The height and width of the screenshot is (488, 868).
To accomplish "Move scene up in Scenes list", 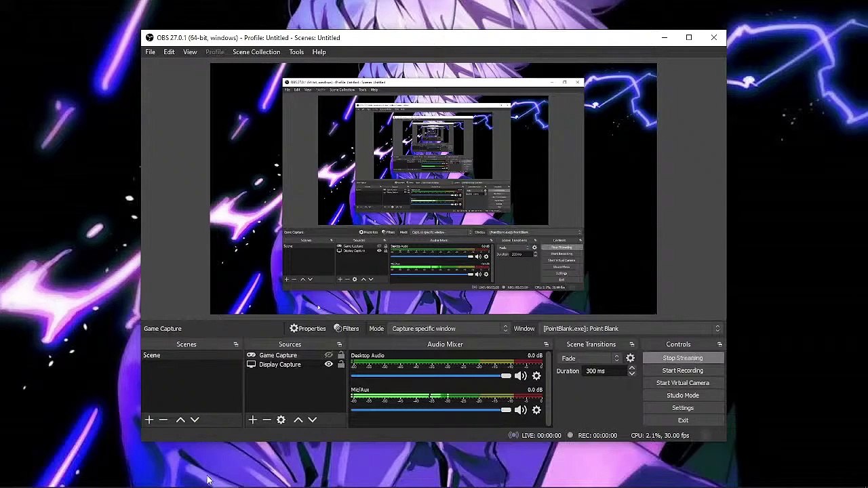I will coord(180,420).
